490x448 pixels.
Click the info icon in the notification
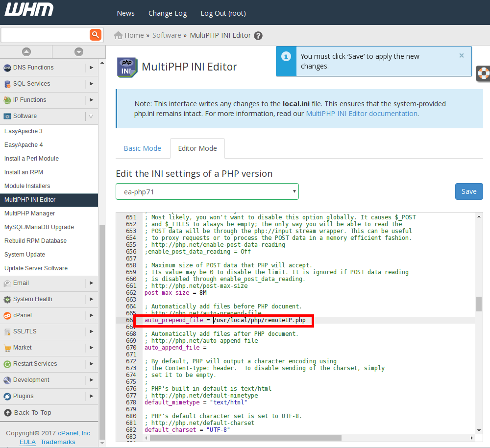[286, 56]
